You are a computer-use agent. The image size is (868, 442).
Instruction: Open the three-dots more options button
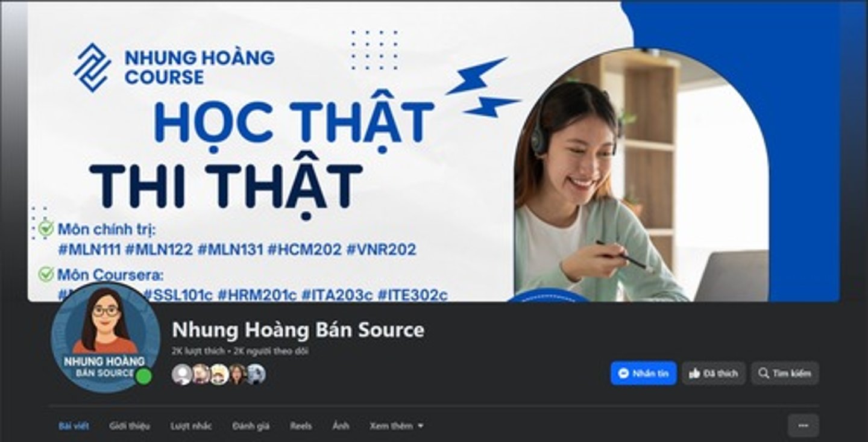pos(803,426)
